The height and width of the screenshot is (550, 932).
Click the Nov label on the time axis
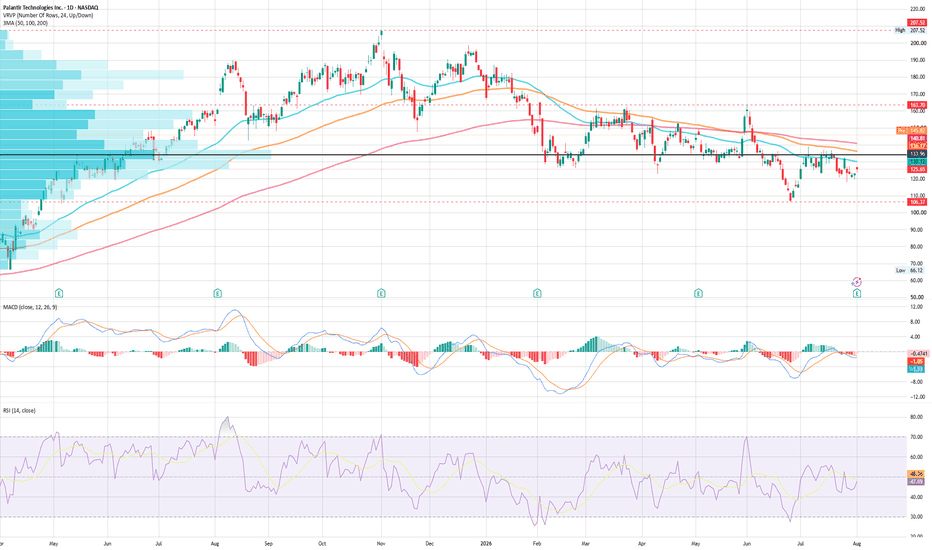click(380, 543)
